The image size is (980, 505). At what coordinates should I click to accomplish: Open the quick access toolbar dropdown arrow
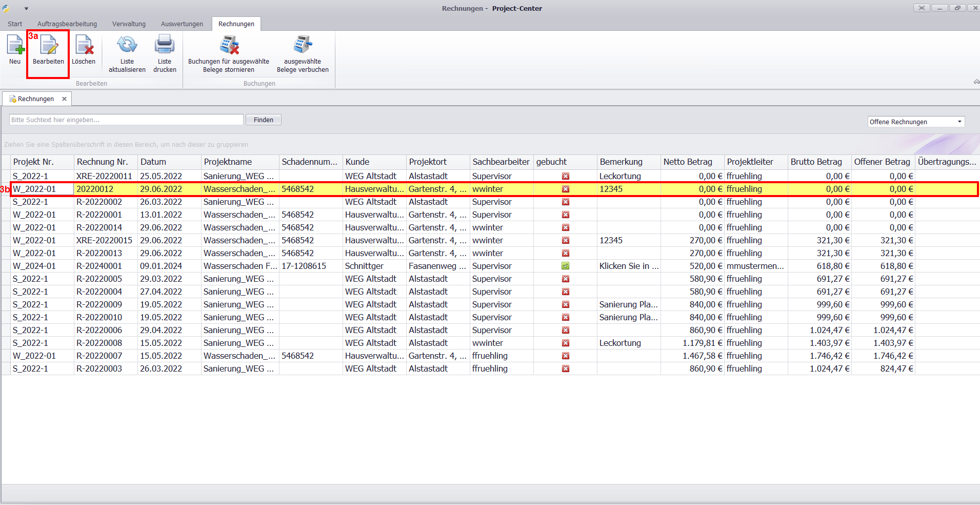pyautogui.click(x=26, y=9)
